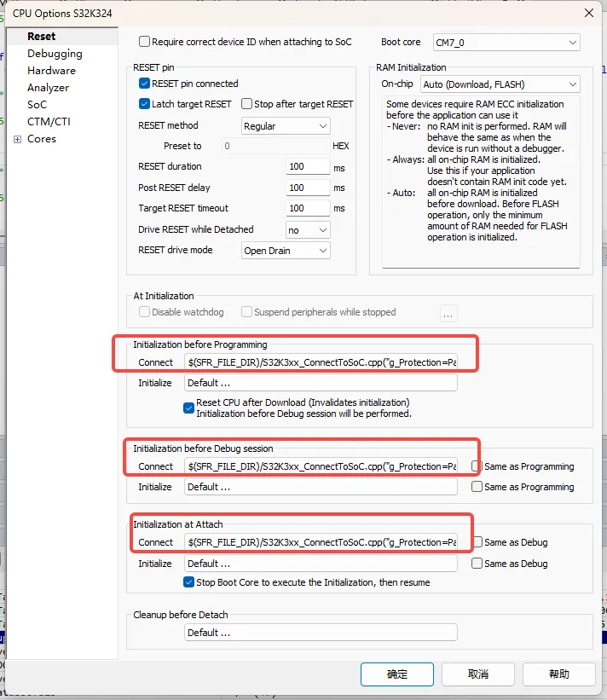
Task: Check Same as Programming for Debug Initialize
Action: click(x=477, y=487)
